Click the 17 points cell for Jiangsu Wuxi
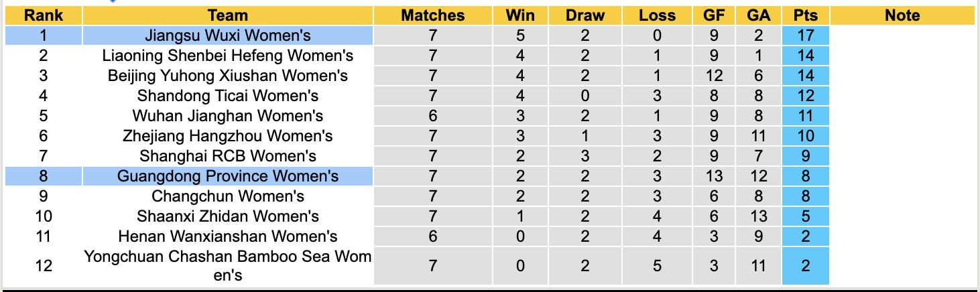 tap(805, 35)
